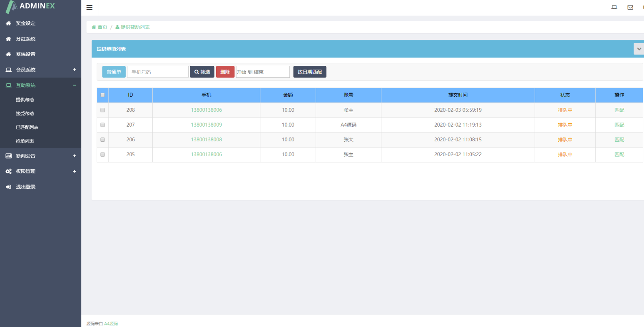This screenshot has height=327, width=644.
Task: Expand the 会员系统 menu plus sign
Action: point(74,70)
